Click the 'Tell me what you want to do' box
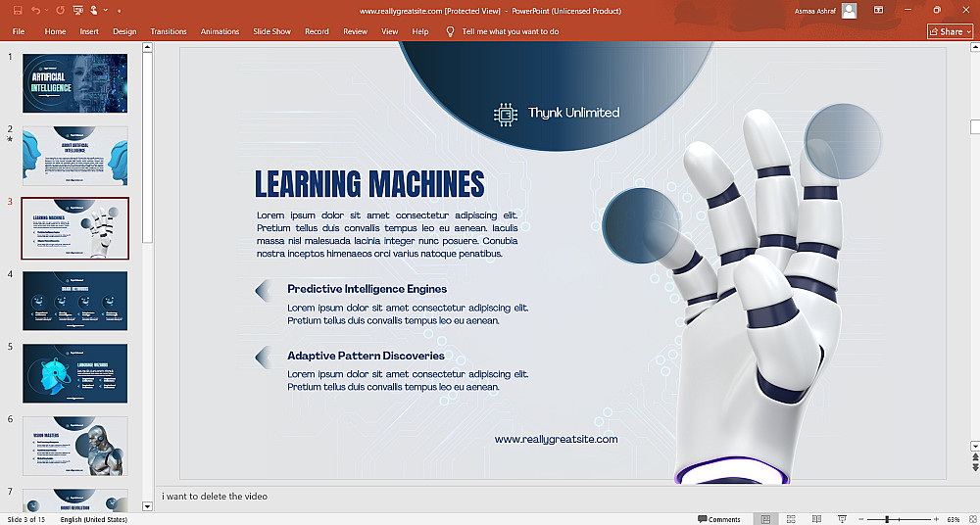The width and height of the screenshot is (980, 525). point(510,31)
